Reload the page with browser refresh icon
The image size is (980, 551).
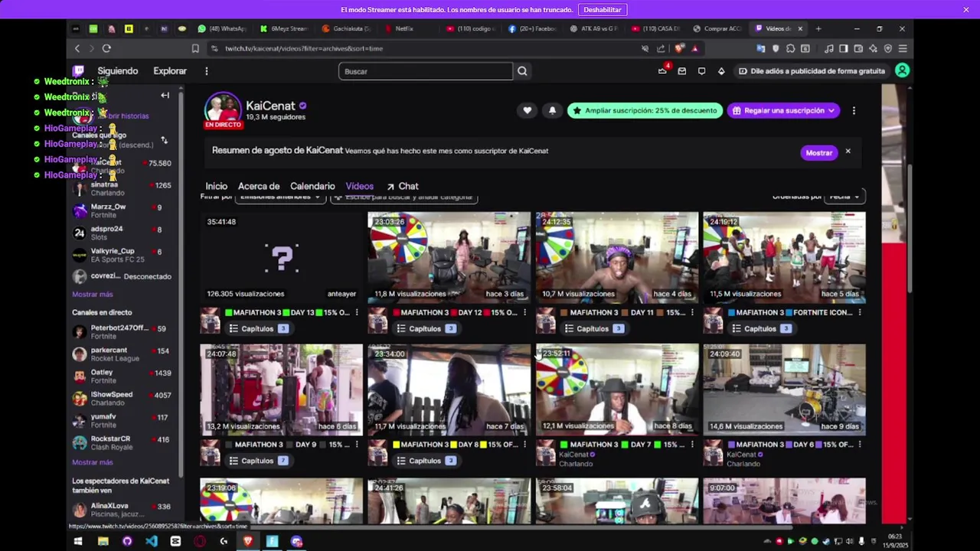click(106, 48)
